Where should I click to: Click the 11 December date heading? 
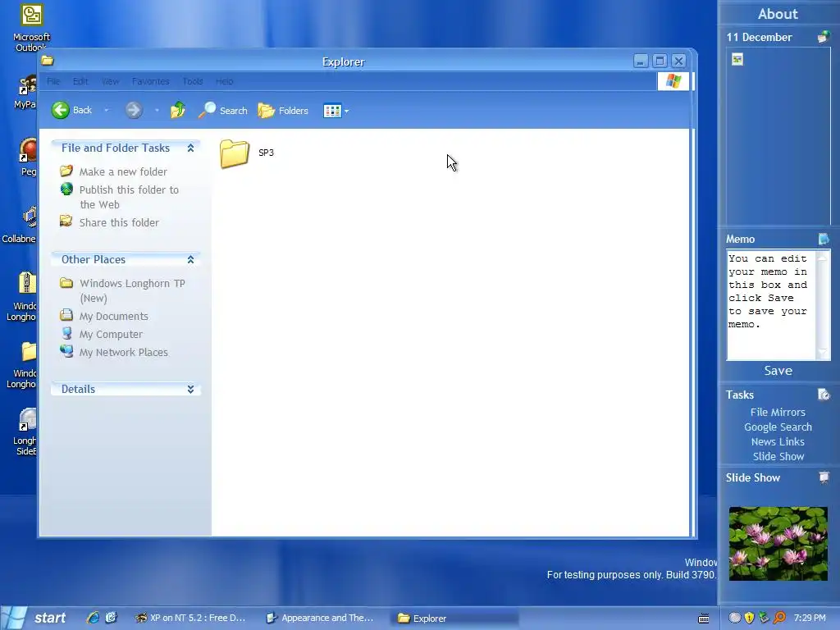pos(759,38)
